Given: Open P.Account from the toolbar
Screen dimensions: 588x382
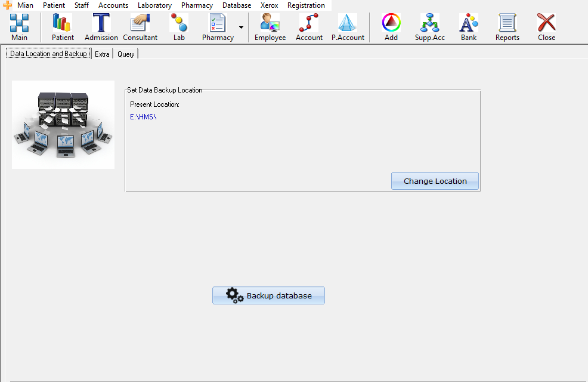Looking at the screenshot, I should 348,27.
